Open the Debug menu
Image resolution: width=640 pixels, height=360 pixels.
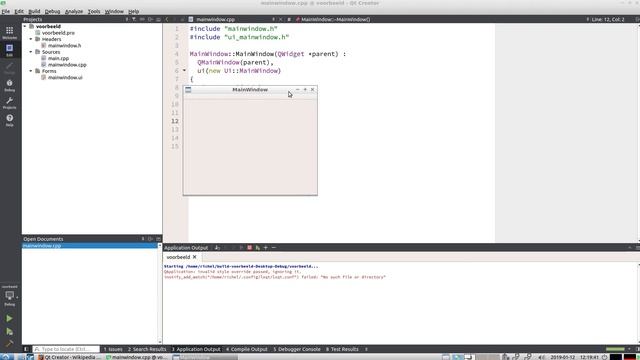pyautogui.click(x=52, y=11)
